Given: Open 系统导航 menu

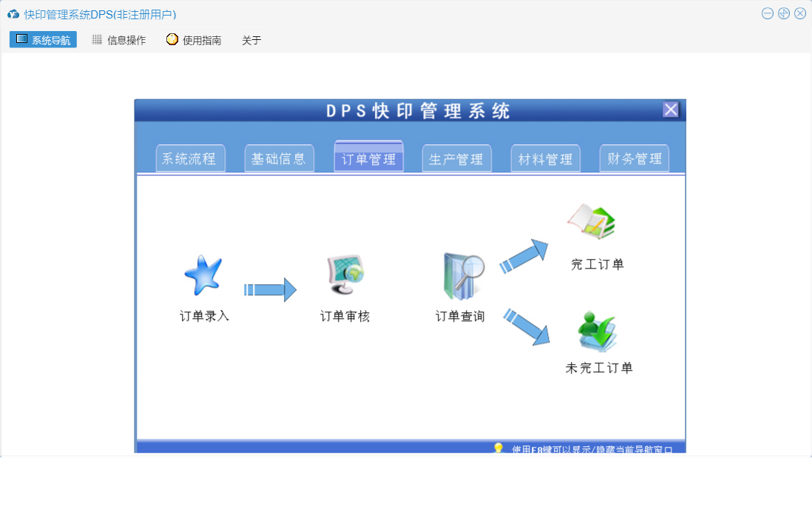Looking at the screenshot, I should click(x=43, y=40).
